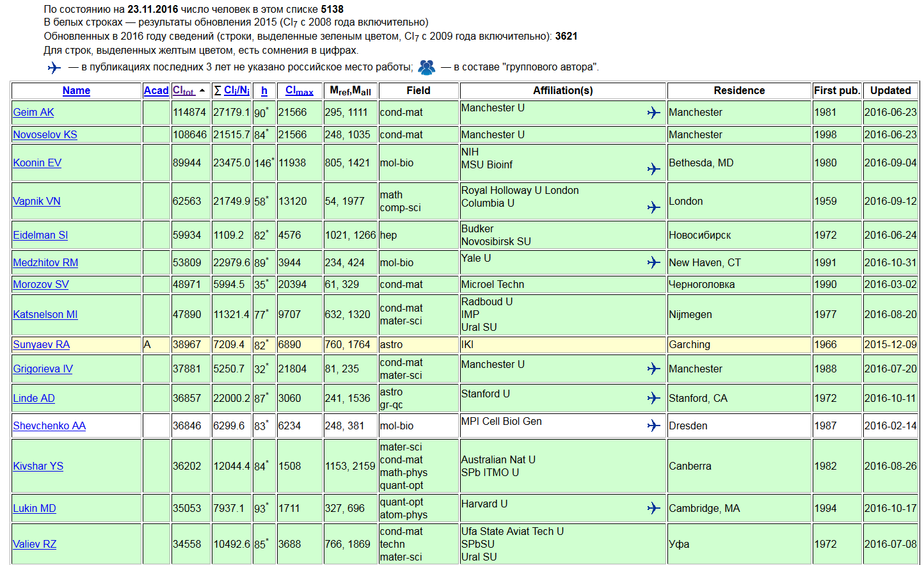Click the airplane icon in Lukin MD row
Screen dimensions: 924x565
click(x=653, y=508)
